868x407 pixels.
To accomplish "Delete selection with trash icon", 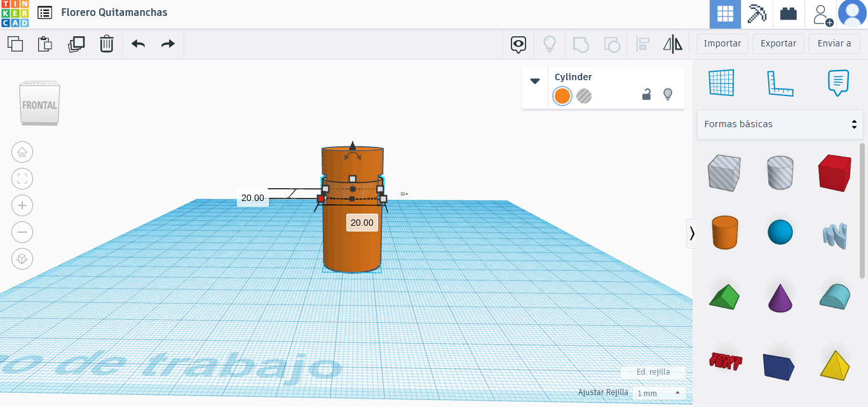I will [107, 44].
